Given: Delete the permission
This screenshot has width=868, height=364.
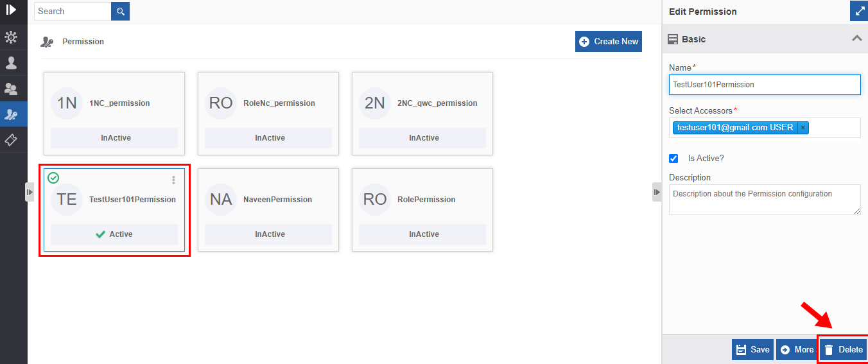Looking at the screenshot, I should (844, 350).
